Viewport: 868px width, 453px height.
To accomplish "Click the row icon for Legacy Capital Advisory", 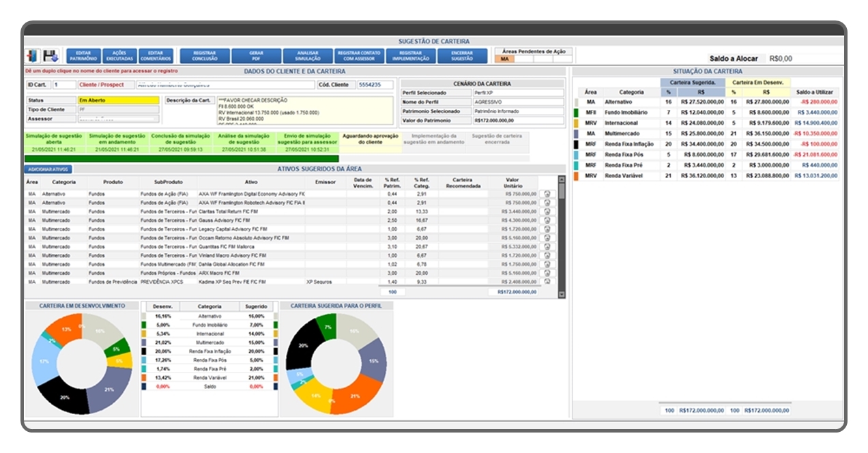I will click(547, 229).
